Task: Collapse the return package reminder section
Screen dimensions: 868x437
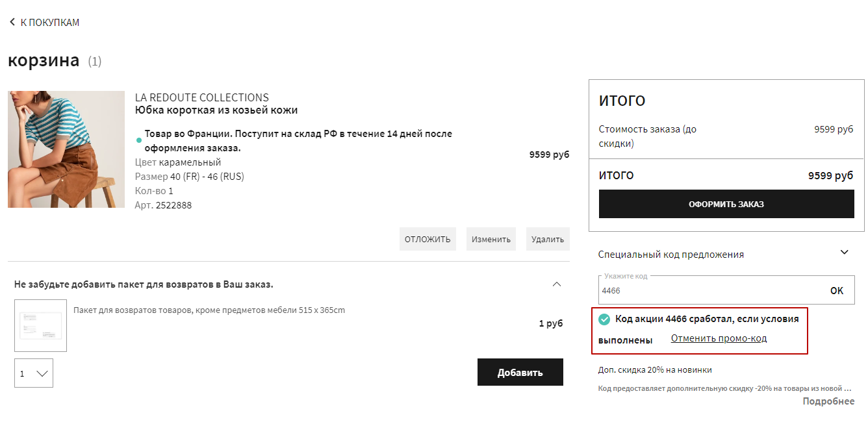Action: (x=556, y=284)
